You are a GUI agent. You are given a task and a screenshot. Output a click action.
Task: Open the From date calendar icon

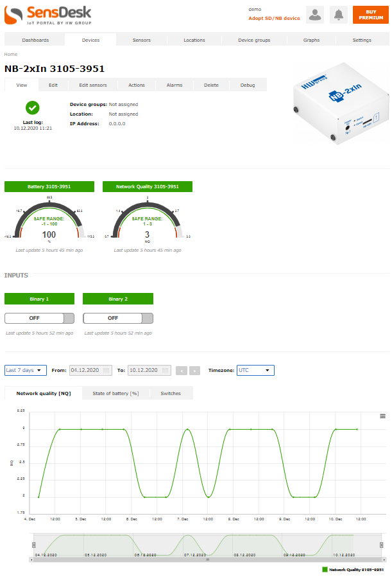coord(107,370)
